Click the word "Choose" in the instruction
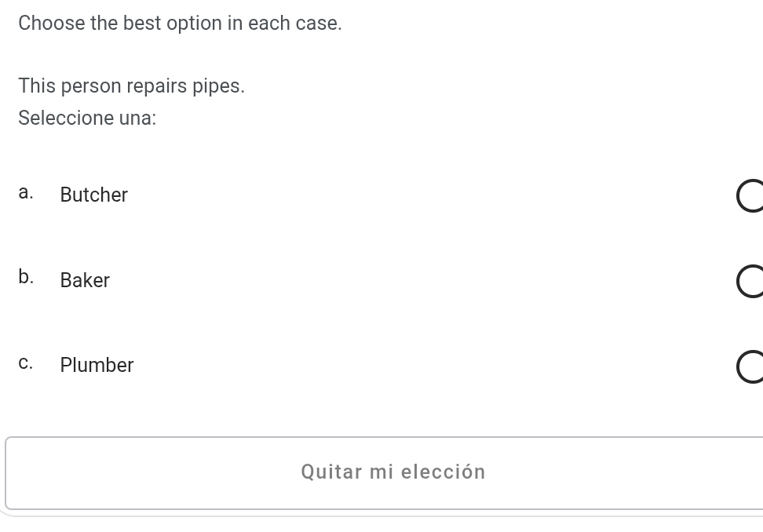Image resolution: width=763 pixels, height=532 pixels. 52,24
